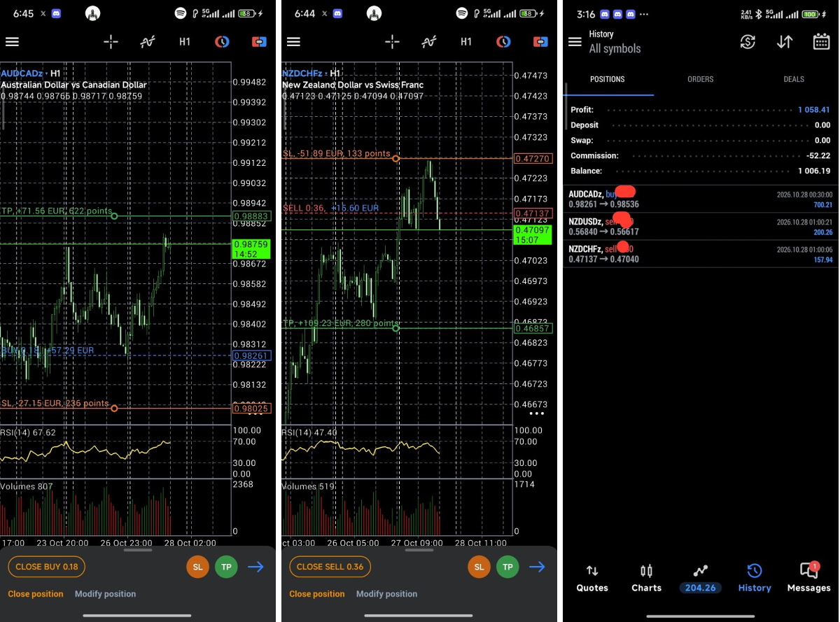Select Close position under CLOSE BUY 0.18
The image size is (840, 622).
(36, 594)
